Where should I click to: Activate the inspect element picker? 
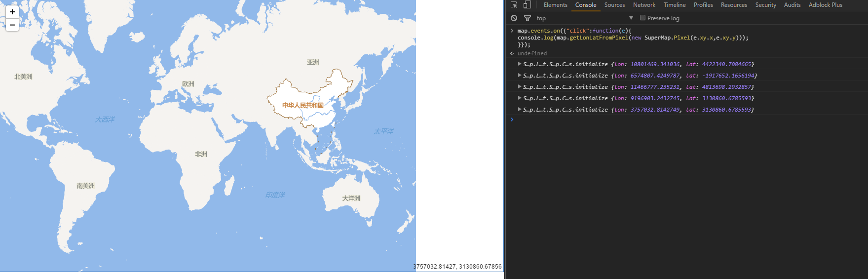coord(514,5)
